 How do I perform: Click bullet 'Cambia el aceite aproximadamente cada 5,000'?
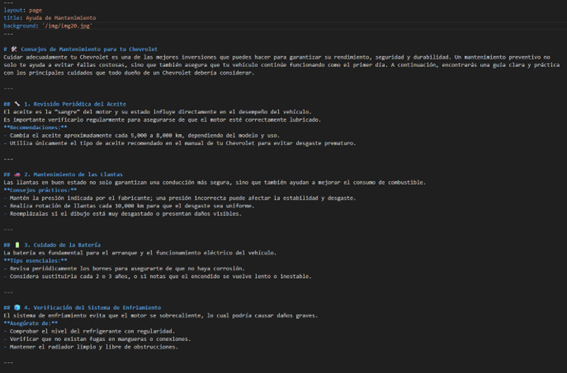tap(142, 135)
